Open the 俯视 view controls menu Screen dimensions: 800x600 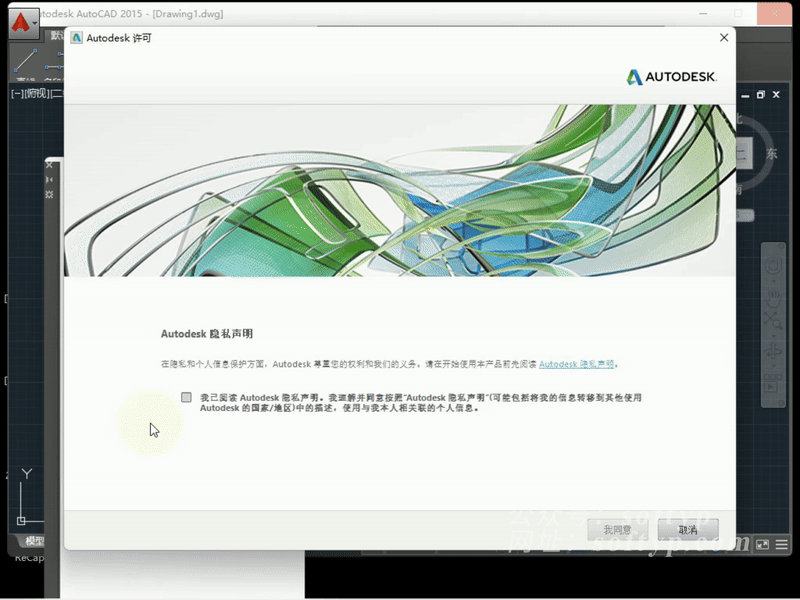pyautogui.click(x=37, y=94)
